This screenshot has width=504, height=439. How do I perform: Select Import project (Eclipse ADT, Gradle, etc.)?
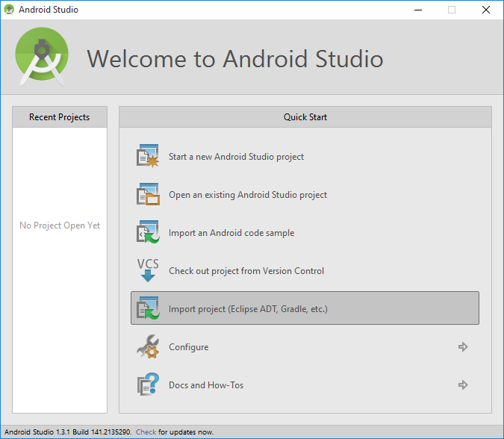click(305, 308)
